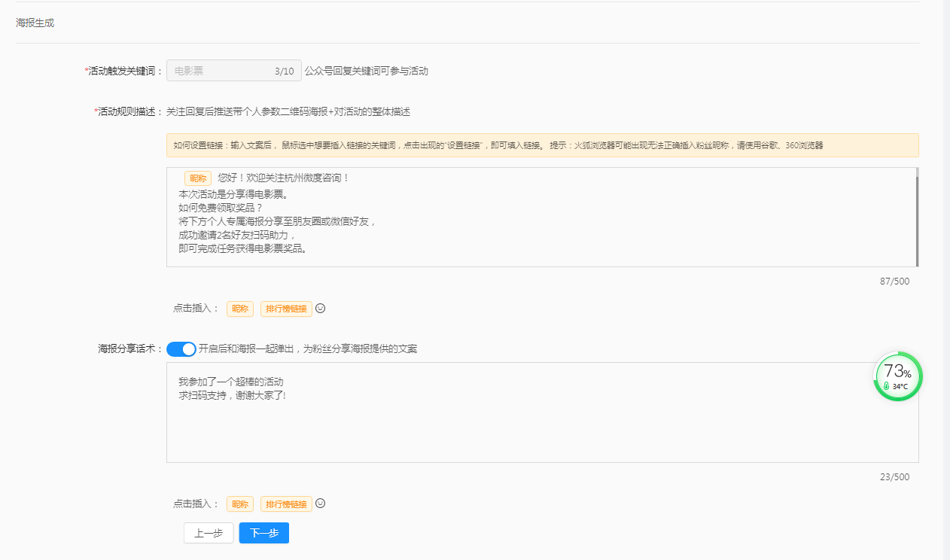Open emoji picker under rule description
The width and height of the screenshot is (950, 560).
(x=320, y=308)
